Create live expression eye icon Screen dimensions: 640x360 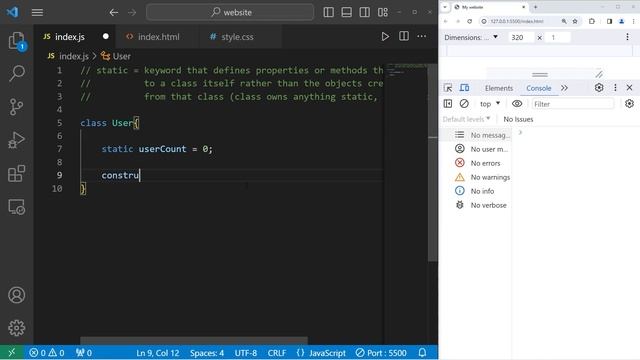click(x=517, y=104)
